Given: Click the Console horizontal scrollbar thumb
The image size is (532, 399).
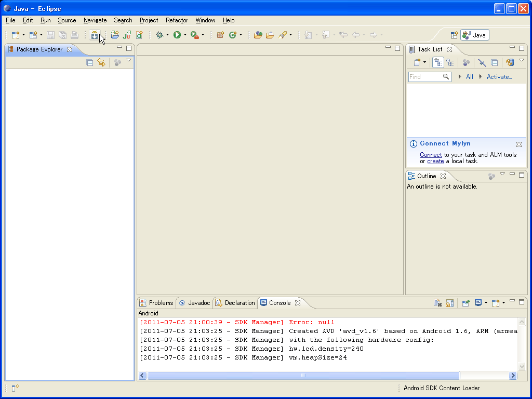Looking at the screenshot, I should 303,375.
